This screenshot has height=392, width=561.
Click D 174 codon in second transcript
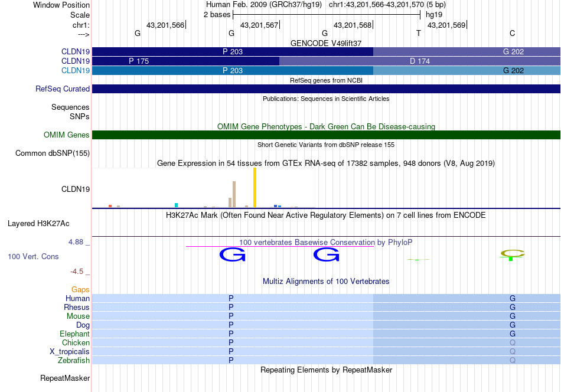[420, 61]
